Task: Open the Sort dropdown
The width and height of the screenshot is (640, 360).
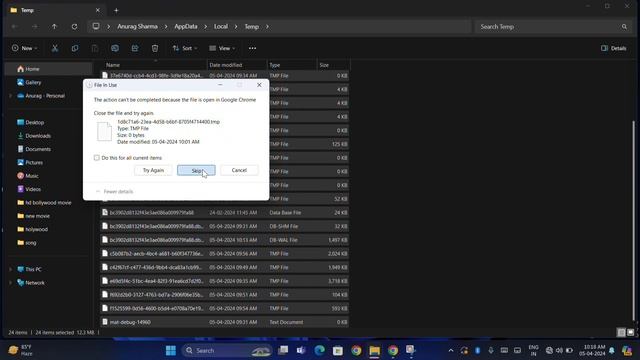Action: (x=185, y=48)
